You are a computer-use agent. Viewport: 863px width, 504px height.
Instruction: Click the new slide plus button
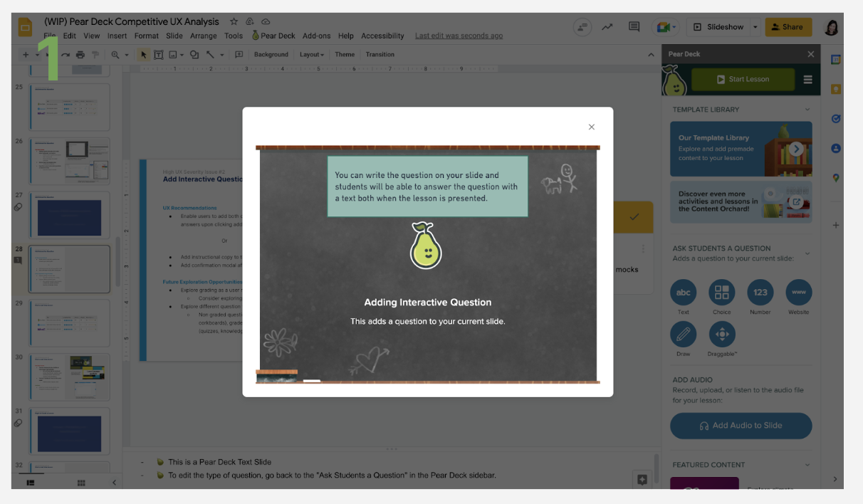26,55
